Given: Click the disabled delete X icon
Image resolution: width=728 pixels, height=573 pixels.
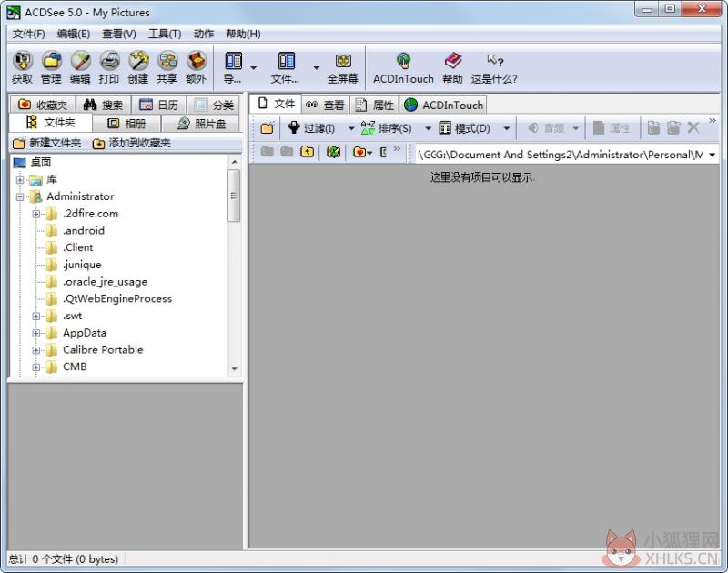Looking at the screenshot, I should pos(693,128).
